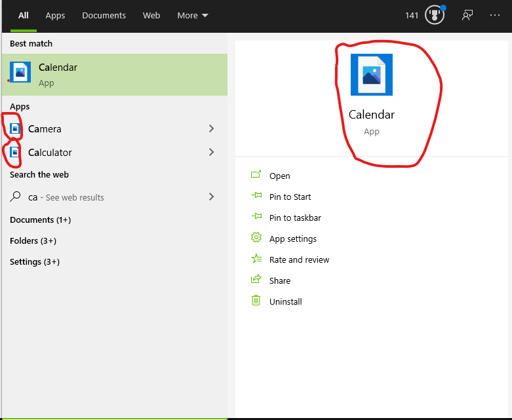The image size is (512, 420).
Task: Expand the Settings (3+) group
Action: coord(35,261)
